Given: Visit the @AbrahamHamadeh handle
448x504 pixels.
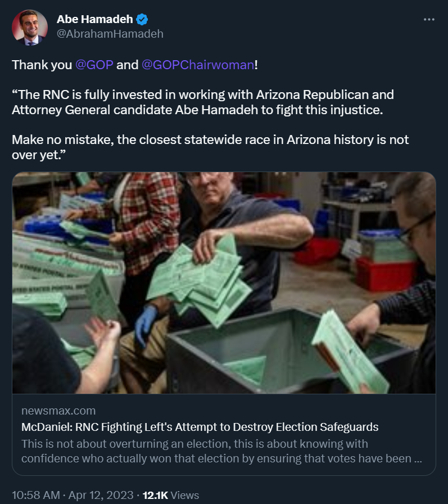Looking at the screenshot, I should coord(110,34).
